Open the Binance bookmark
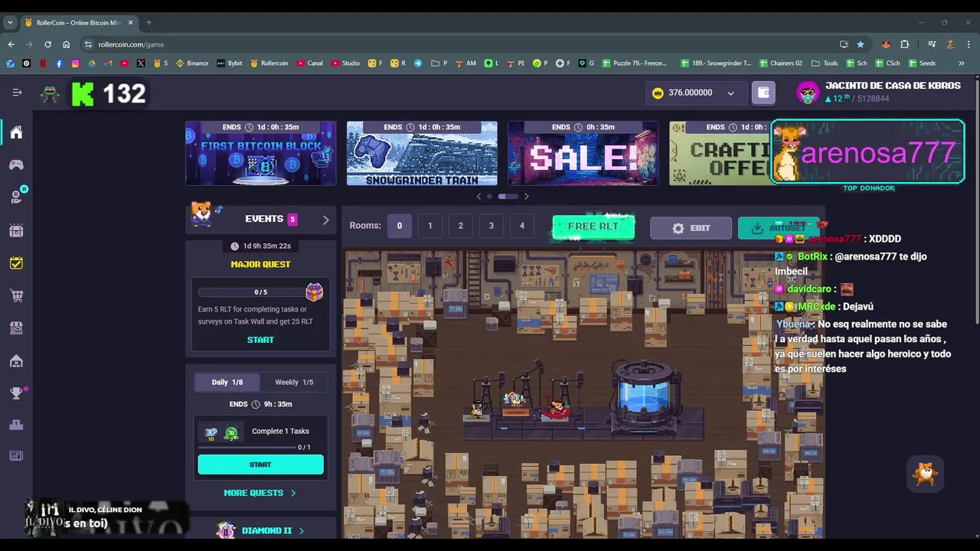The width and height of the screenshot is (980, 551). coord(192,64)
